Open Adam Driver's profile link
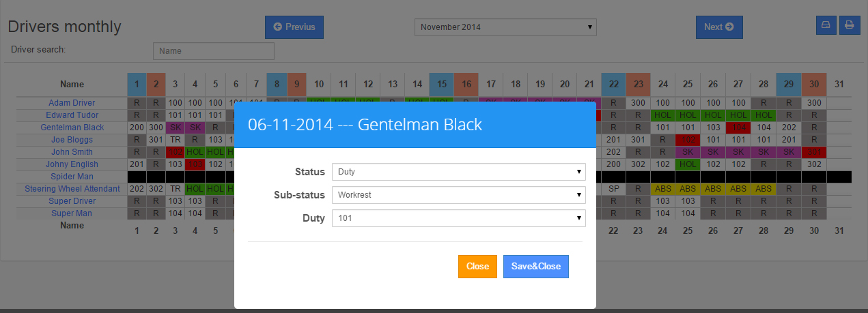 click(72, 103)
